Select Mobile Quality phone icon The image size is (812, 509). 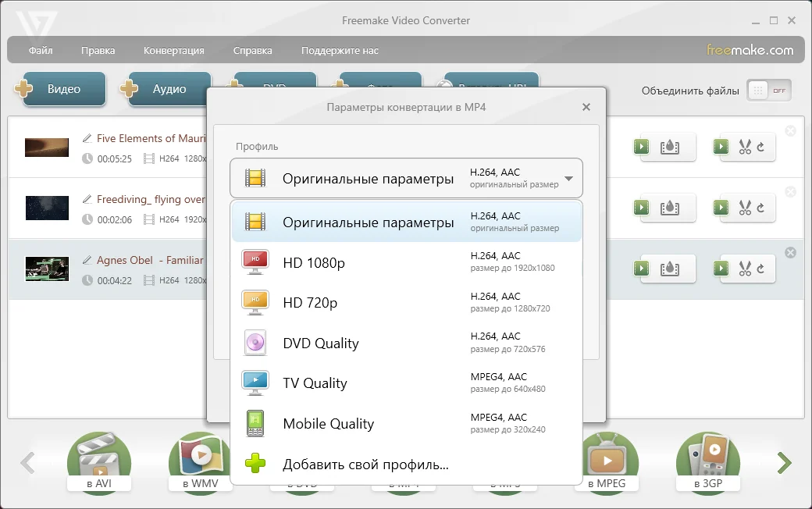click(x=255, y=424)
